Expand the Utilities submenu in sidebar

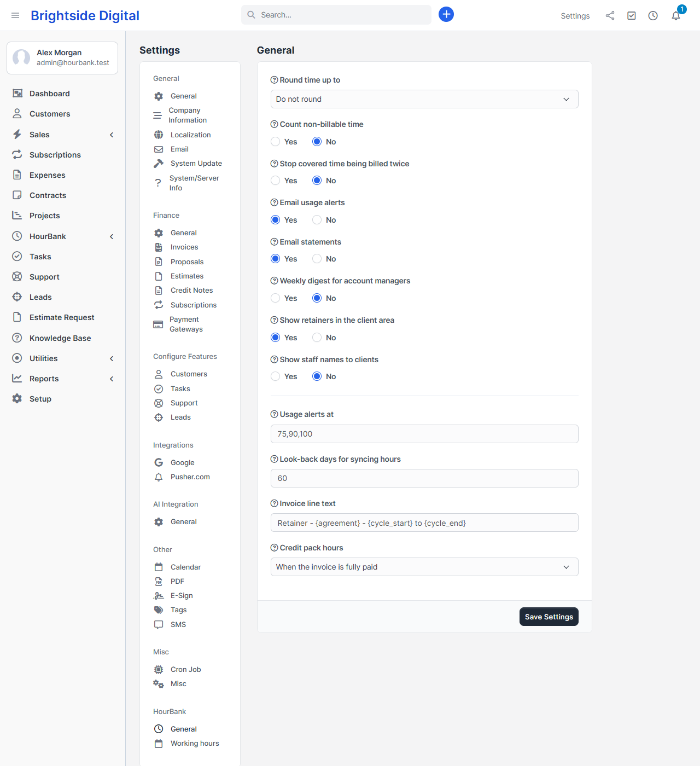[112, 358]
